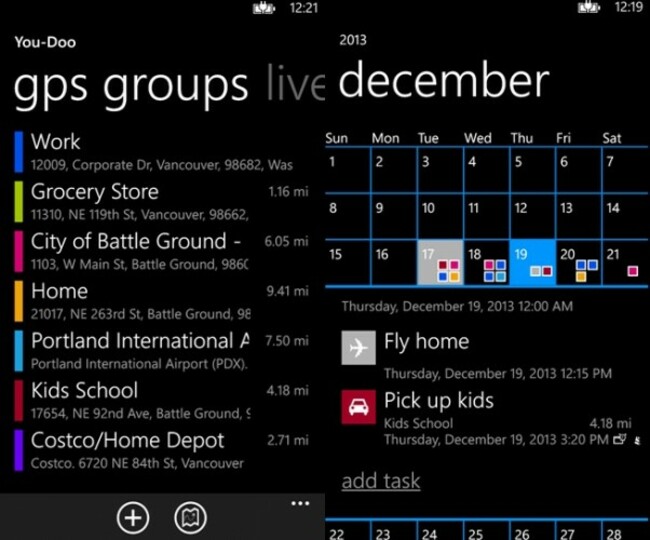Image resolution: width=650 pixels, height=540 pixels.
Task: Tap the add (plus) button in app bar
Action: click(x=133, y=517)
